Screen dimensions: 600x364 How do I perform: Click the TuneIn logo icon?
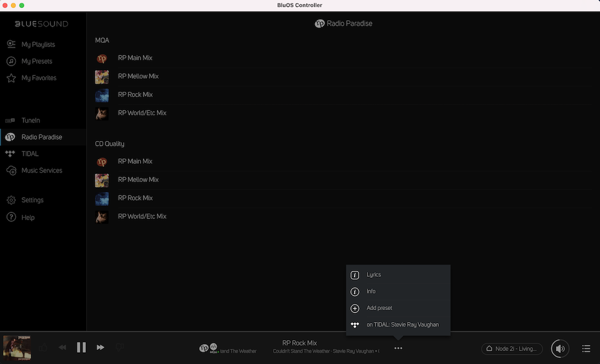(x=11, y=121)
